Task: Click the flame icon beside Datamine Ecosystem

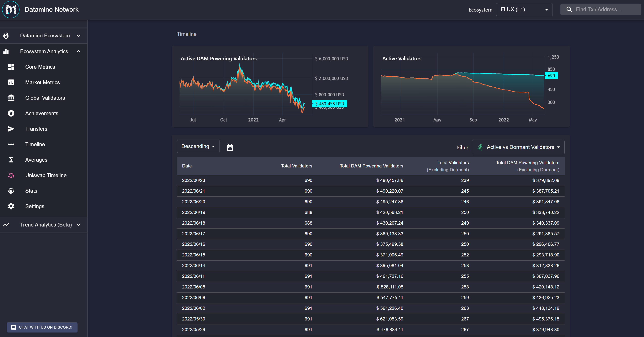Action: tap(6, 35)
